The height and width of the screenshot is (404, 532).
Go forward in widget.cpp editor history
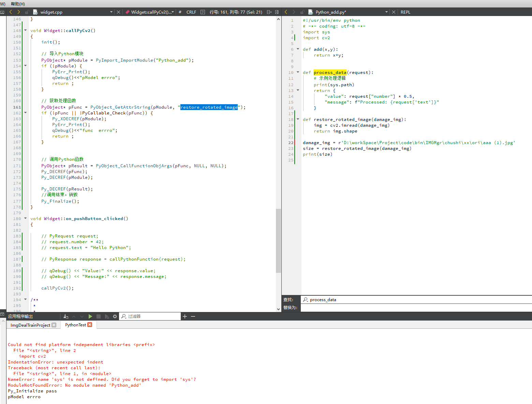coord(18,12)
